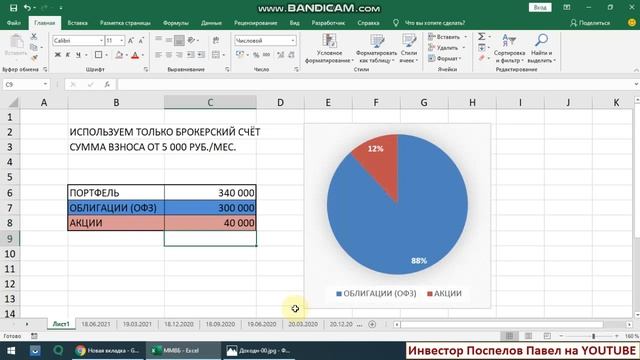Toggle bold (Ж) formatting
Screen dimensions: 640x360
[58, 55]
